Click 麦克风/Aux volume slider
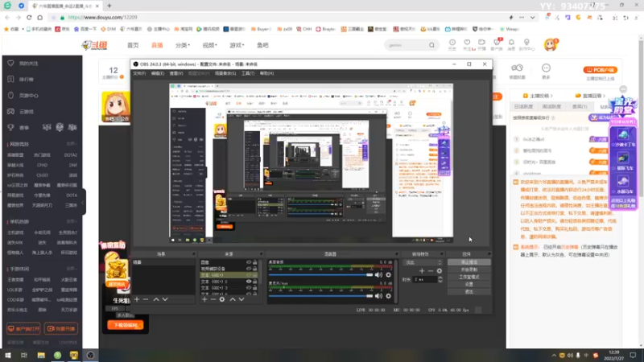Viewport: 644px width, 362px height. (320, 296)
